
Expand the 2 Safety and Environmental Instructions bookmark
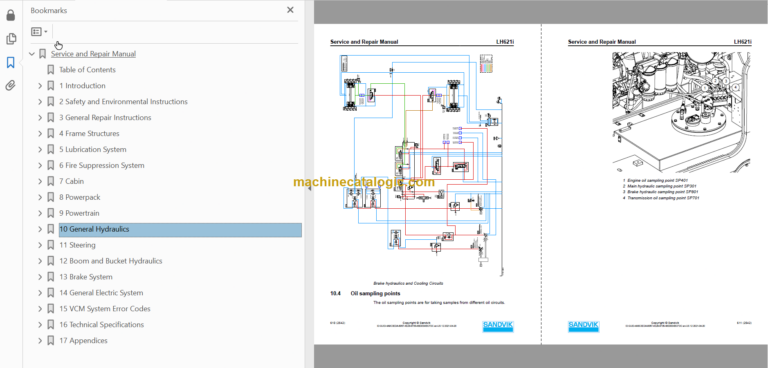[x=40, y=101]
